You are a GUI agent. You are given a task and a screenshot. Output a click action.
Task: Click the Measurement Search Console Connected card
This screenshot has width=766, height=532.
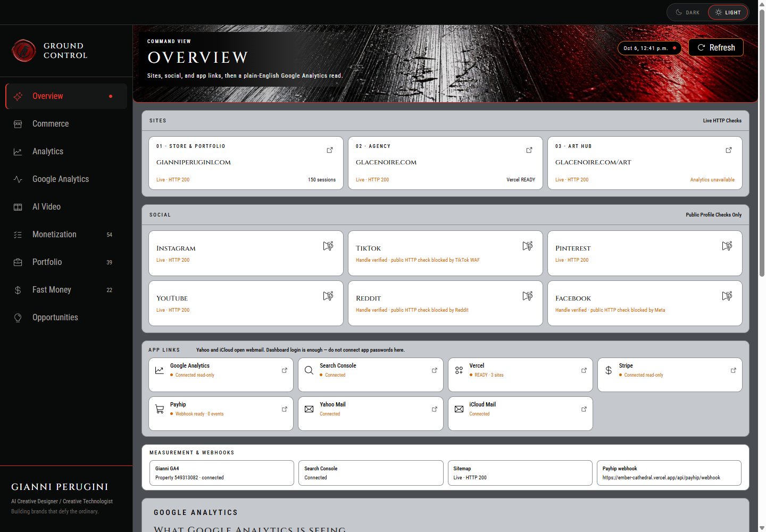click(371, 473)
